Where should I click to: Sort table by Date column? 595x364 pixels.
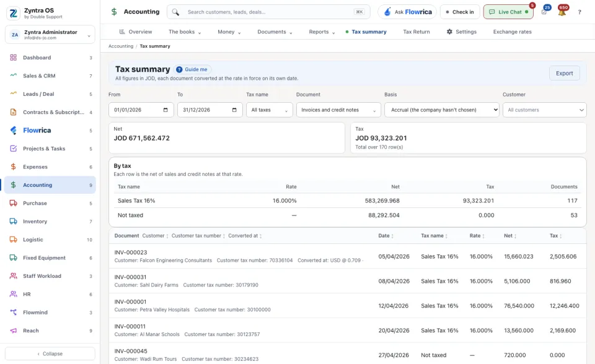(x=386, y=236)
